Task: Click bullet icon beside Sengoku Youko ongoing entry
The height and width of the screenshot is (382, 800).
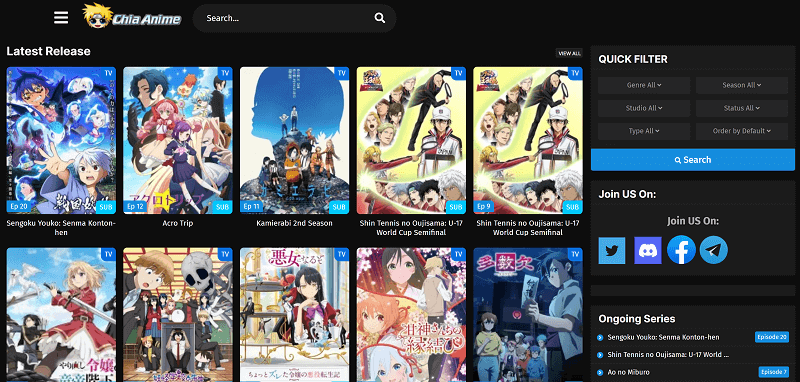Action: point(600,337)
